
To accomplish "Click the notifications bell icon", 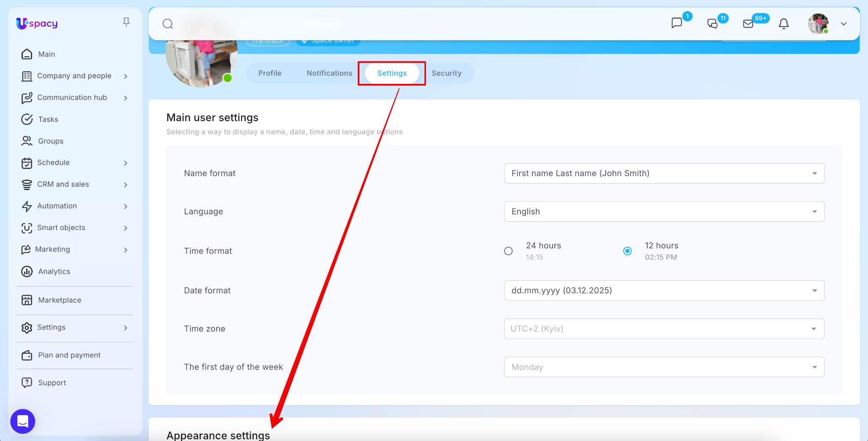I will [x=784, y=24].
